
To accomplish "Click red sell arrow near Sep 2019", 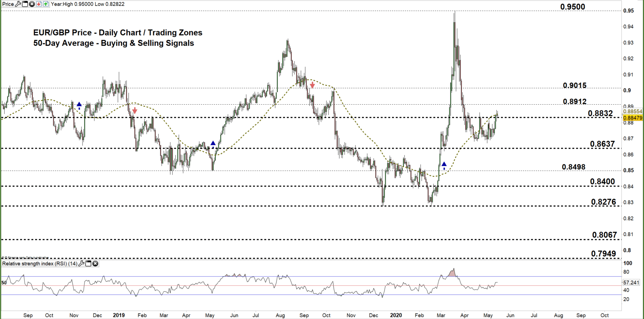I will [x=312, y=85].
